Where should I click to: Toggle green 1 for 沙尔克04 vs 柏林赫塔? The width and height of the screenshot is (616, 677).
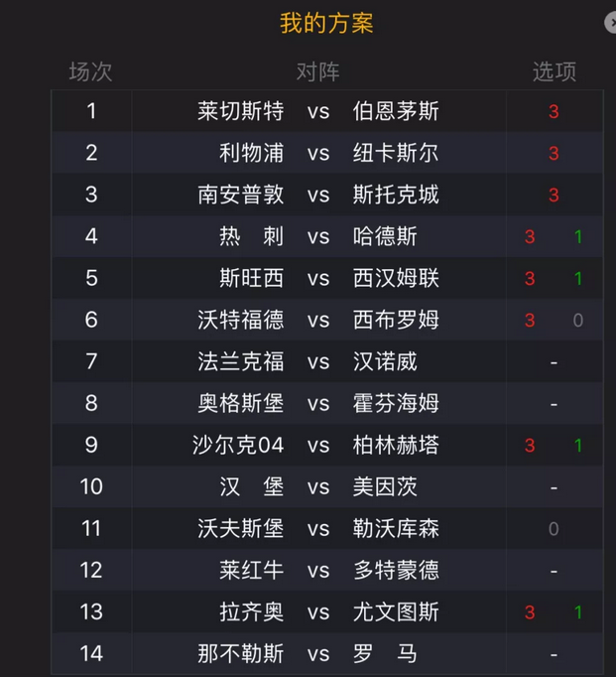click(578, 445)
